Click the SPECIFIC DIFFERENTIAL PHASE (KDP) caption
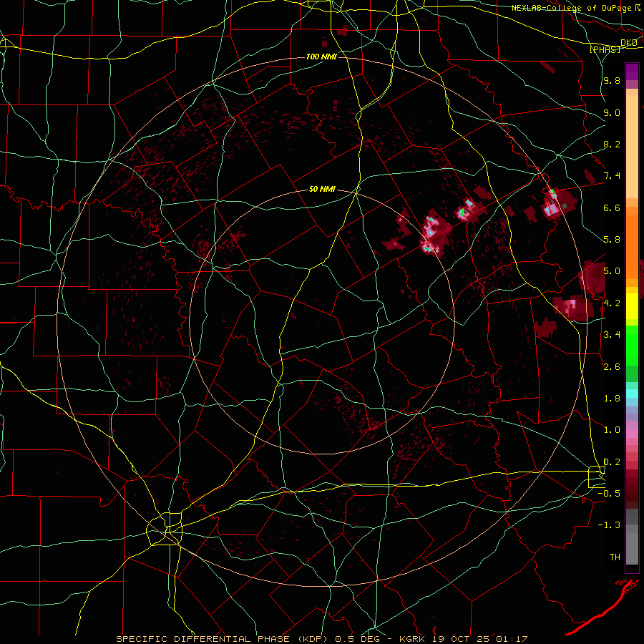 224,639
